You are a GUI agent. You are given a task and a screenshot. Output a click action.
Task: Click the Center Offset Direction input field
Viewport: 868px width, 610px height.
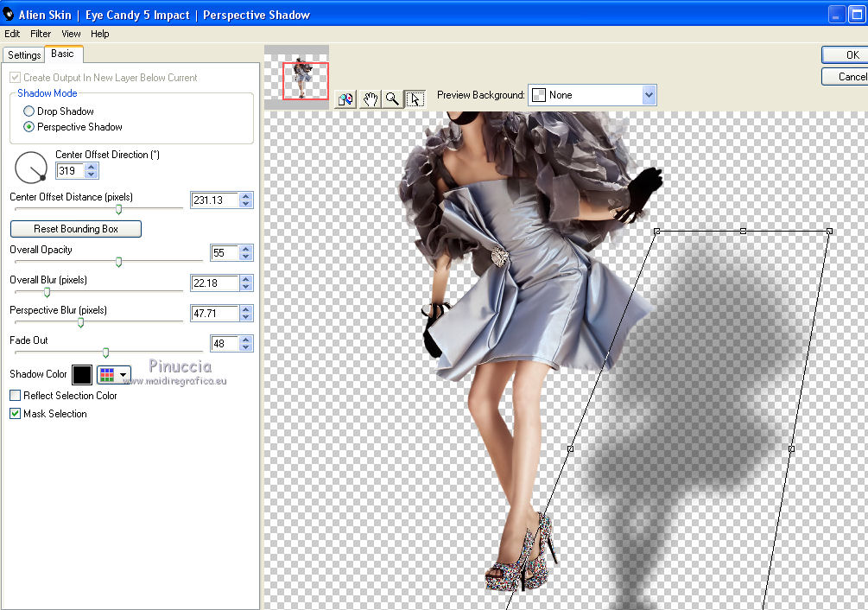[x=71, y=170]
